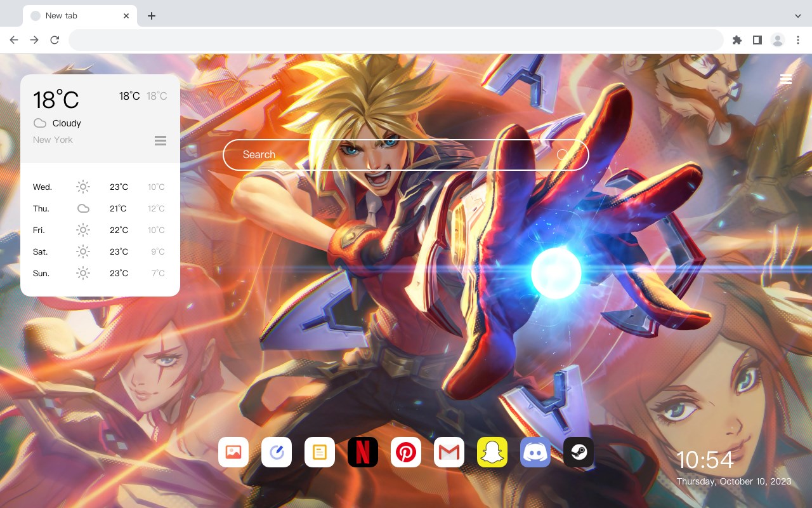Screen dimensions: 812x508
Task: Go back to previous page
Action: click(x=14, y=40)
